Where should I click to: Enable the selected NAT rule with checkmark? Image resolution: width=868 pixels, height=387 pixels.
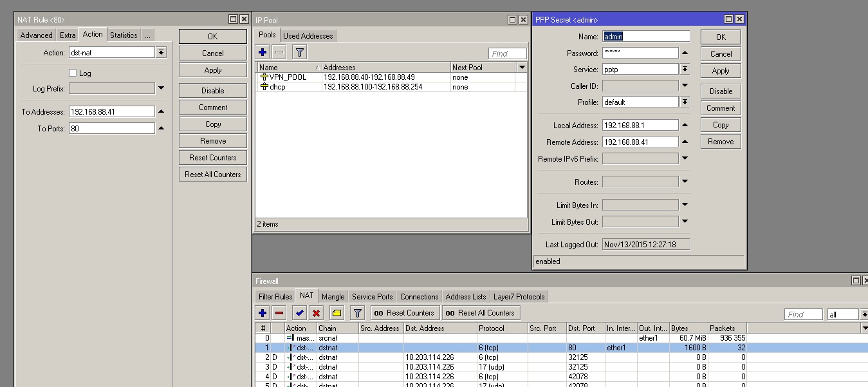click(x=299, y=313)
